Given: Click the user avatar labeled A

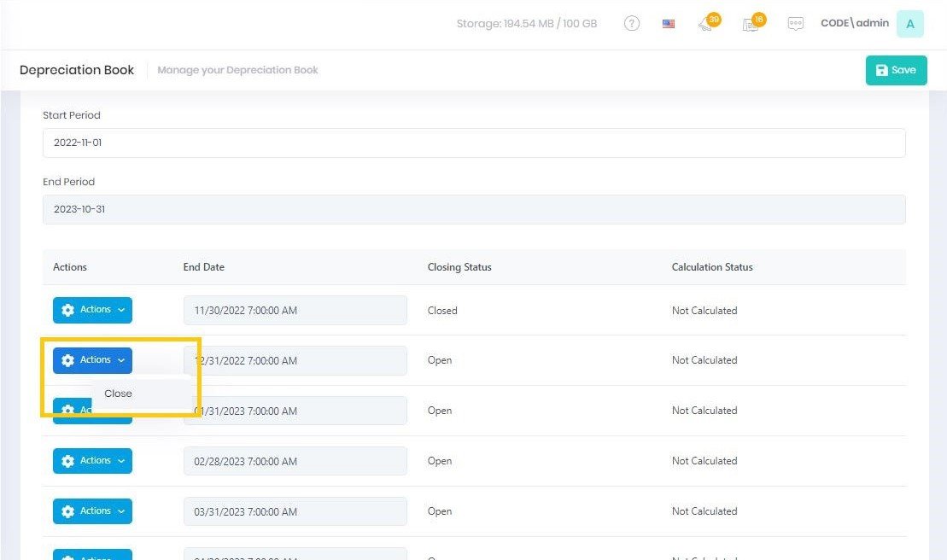Looking at the screenshot, I should pyautogui.click(x=909, y=24).
